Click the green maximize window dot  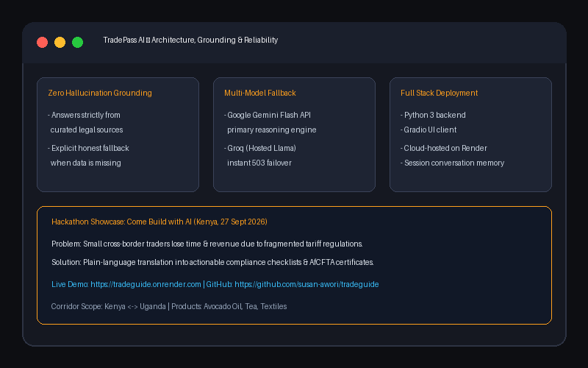[x=78, y=43]
